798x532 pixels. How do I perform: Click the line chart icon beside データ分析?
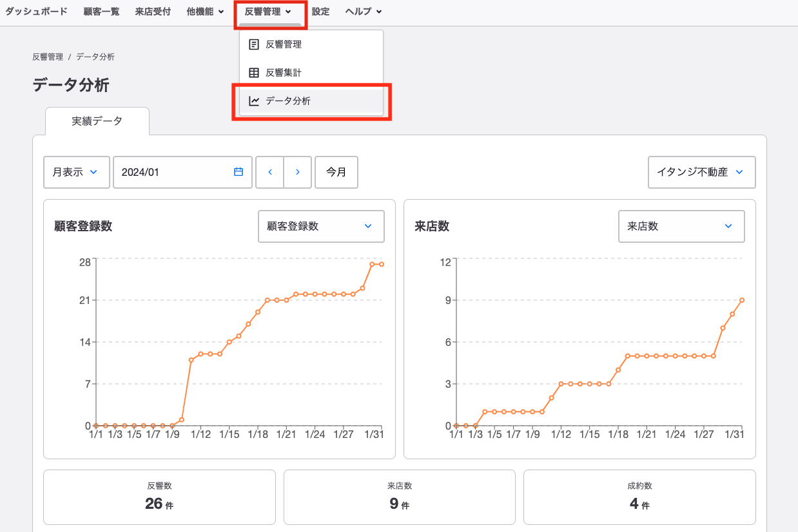pos(254,101)
